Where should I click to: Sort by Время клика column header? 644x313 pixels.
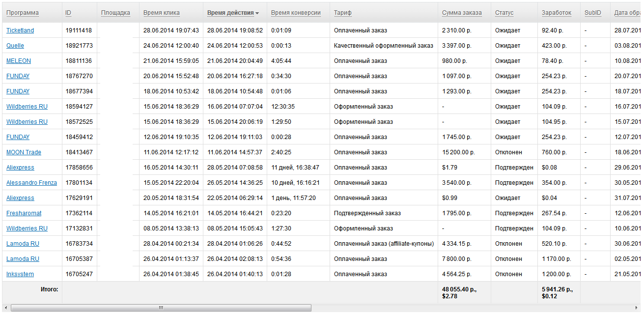click(x=162, y=13)
